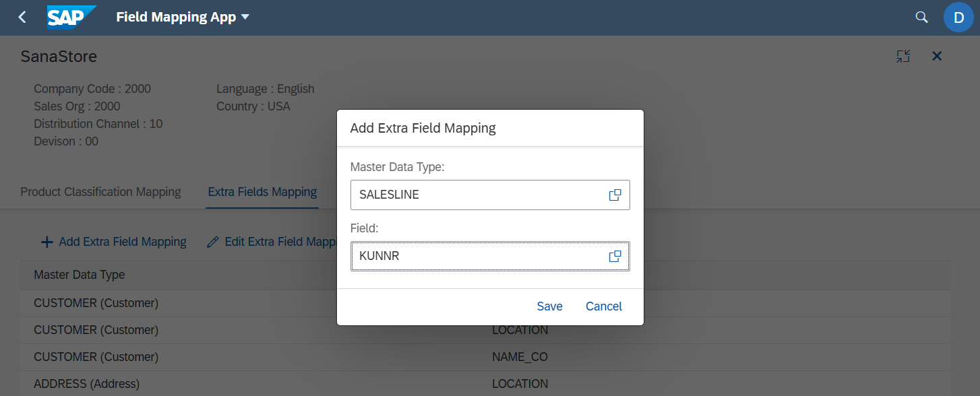Click SanaStore page title
The width and height of the screenshot is (980, 396).
(x=59, y=57)
